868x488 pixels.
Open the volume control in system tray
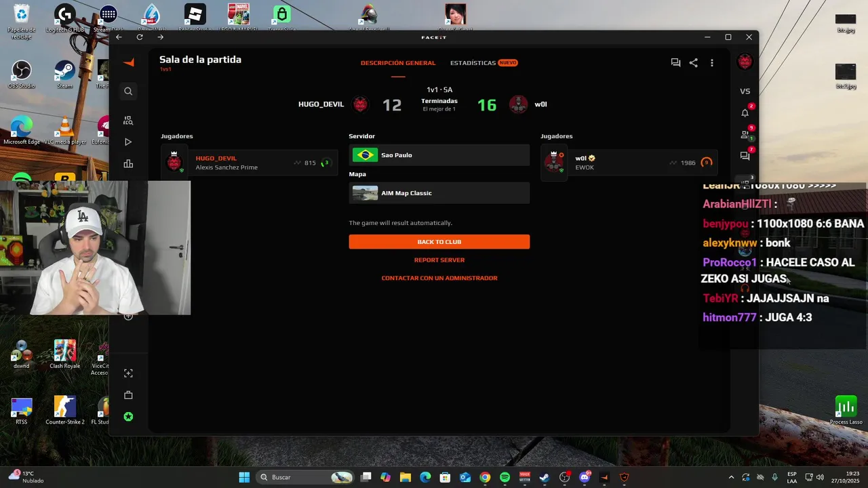820,477
